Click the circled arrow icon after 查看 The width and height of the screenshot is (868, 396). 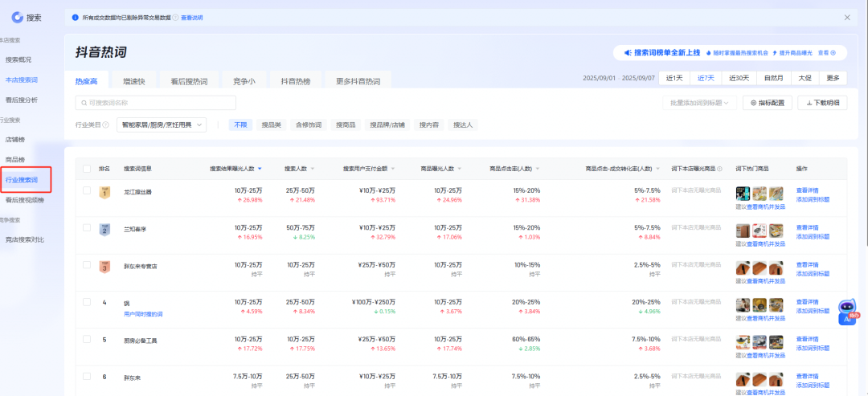(x=833, y=53)
